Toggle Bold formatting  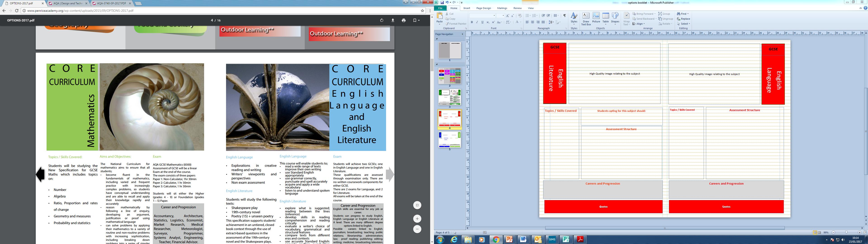[472, 22]
